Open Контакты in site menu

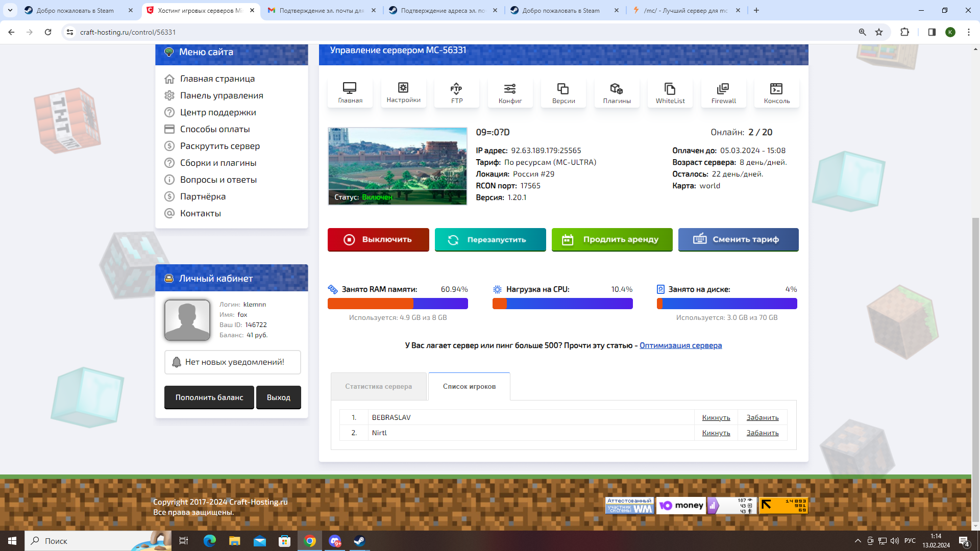click(200, 213)
